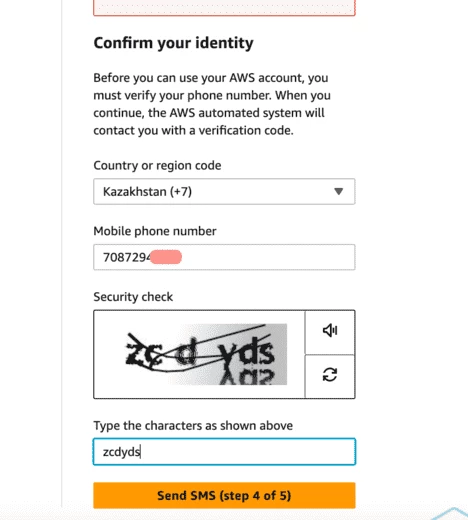Focus the Mobile phone number field
This screenshot has width=468, height=520.
click(224, 257)
